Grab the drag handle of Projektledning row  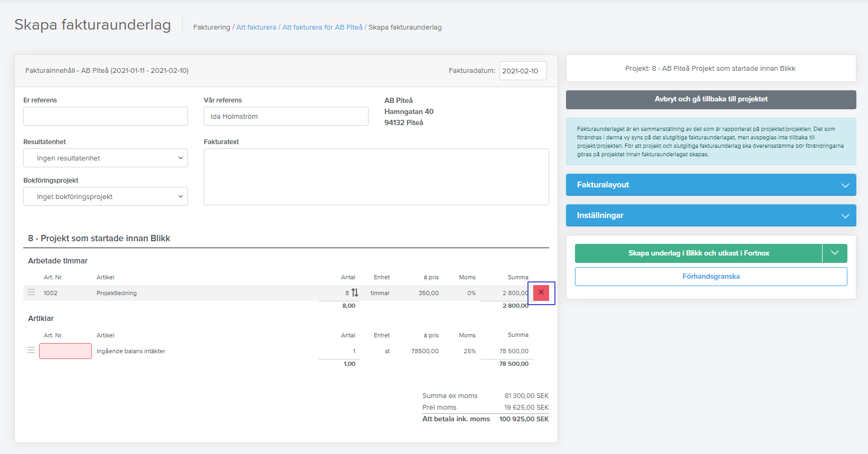31,292
